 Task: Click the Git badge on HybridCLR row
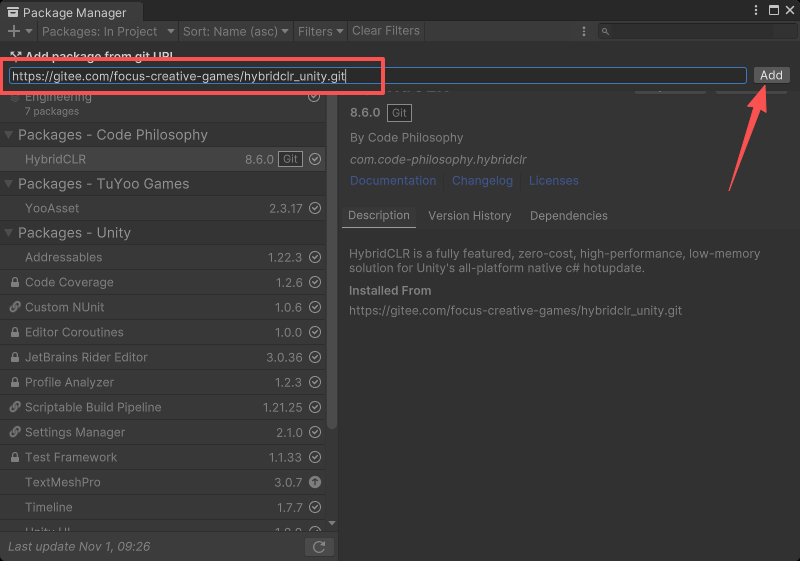coord(290,159)
